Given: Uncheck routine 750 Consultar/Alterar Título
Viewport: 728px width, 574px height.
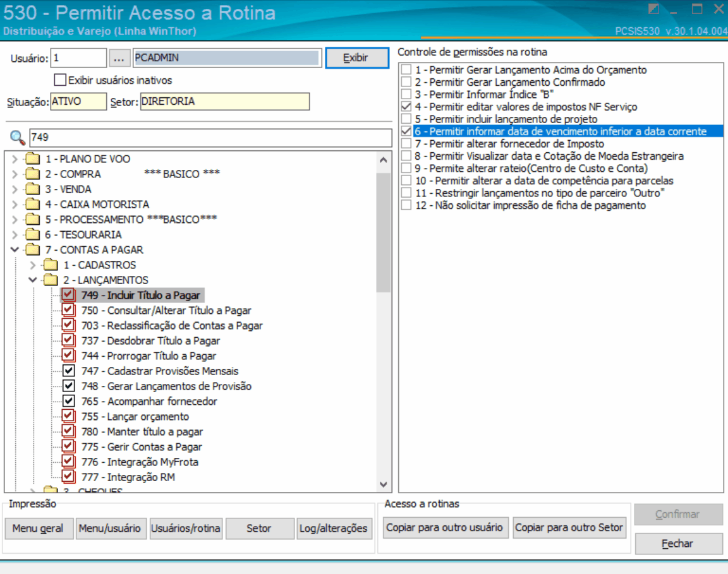Looking at the screenshot, I should [68, 310].
